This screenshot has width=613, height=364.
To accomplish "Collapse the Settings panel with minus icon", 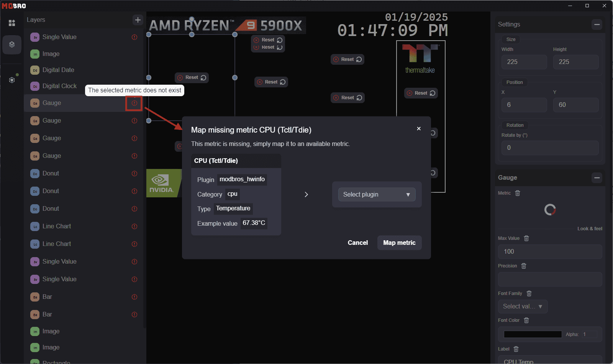I will [x=597, y=25].
